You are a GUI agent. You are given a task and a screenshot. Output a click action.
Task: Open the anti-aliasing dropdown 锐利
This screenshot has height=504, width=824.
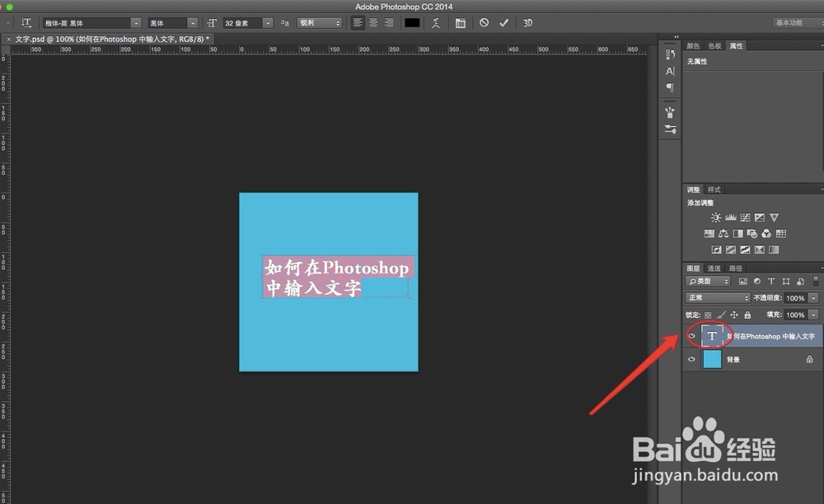(x=320, y=23)
